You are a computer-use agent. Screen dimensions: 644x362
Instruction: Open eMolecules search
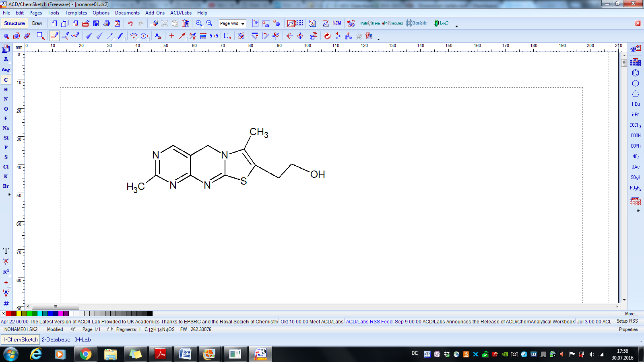pyautogui.click(x=392, y=23)
